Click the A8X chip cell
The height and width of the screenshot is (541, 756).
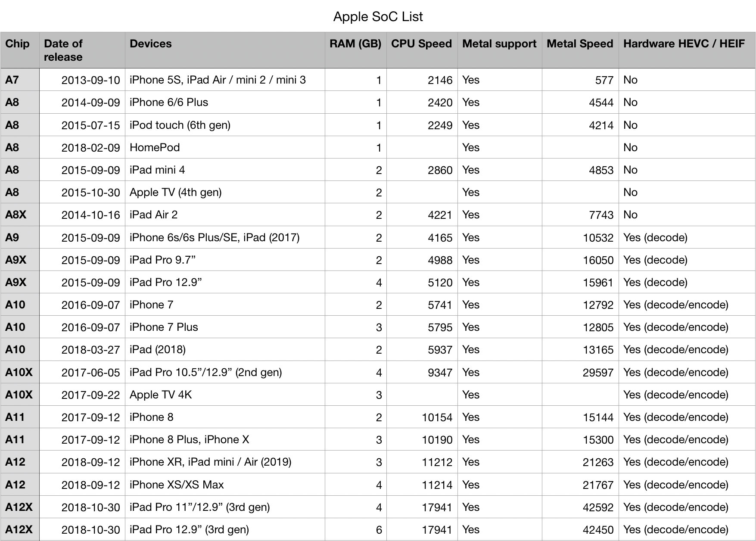point(20,215)
